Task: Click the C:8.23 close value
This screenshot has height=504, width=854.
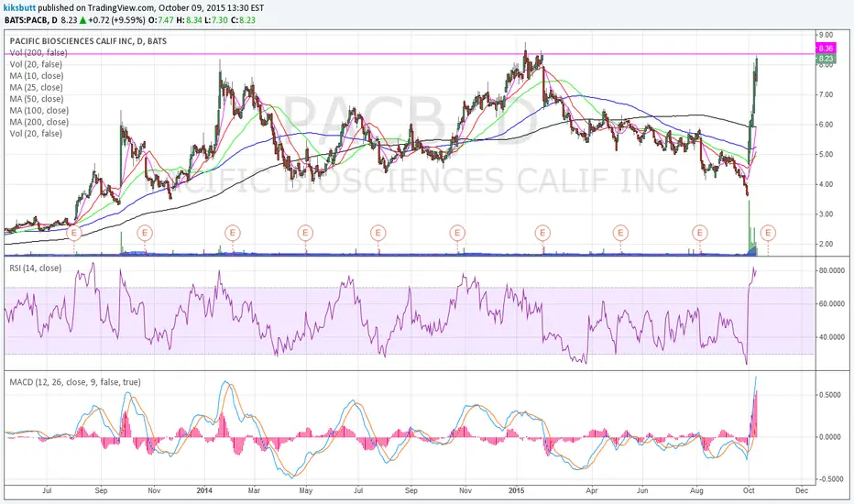Action: point(243,20)
